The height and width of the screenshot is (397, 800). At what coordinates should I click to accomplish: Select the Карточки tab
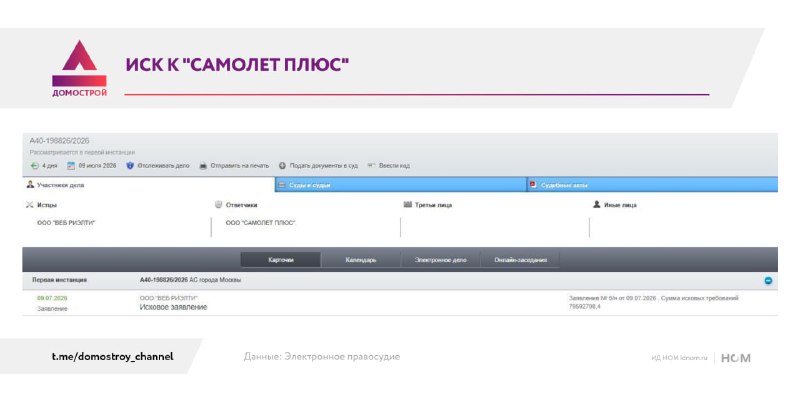click(x=281, y=260)
